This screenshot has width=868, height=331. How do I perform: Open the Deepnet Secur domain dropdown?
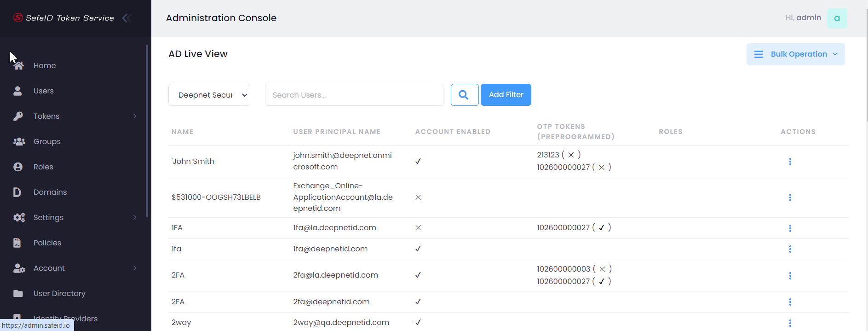pos(209,95)
